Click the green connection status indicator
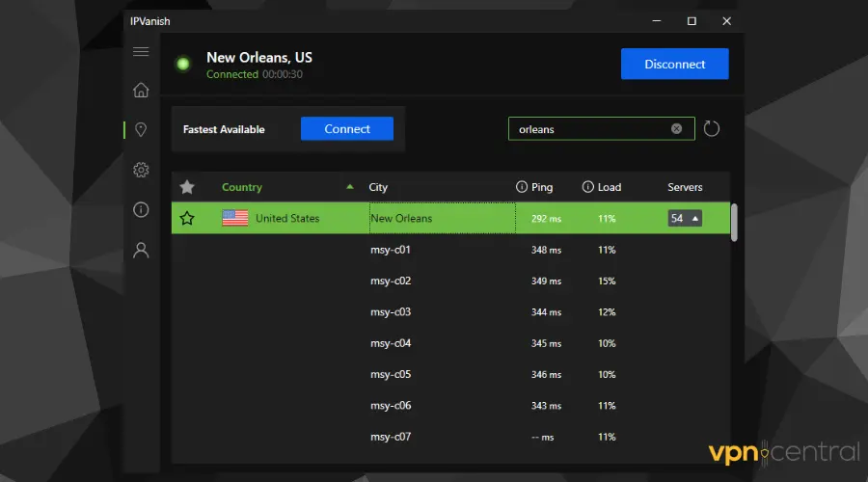 [182, 65]
